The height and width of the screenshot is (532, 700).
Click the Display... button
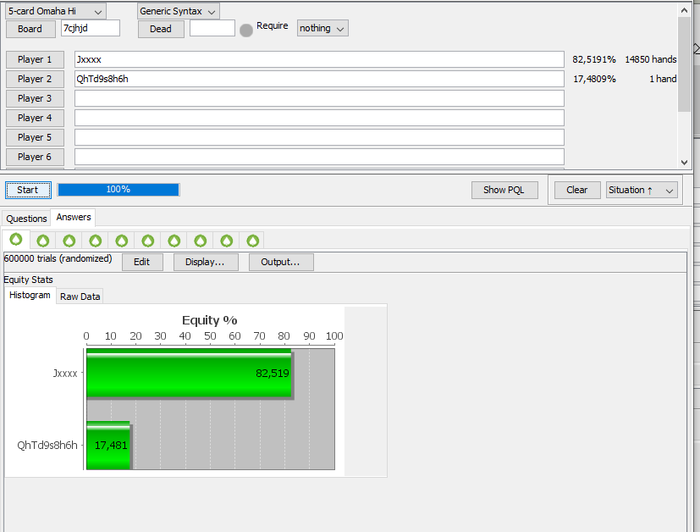pyautogui.click(x=205, y=262)
